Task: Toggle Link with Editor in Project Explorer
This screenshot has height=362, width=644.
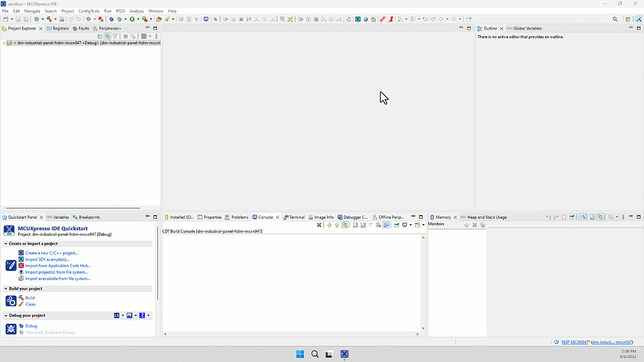Action: click(x=107, y=36)
